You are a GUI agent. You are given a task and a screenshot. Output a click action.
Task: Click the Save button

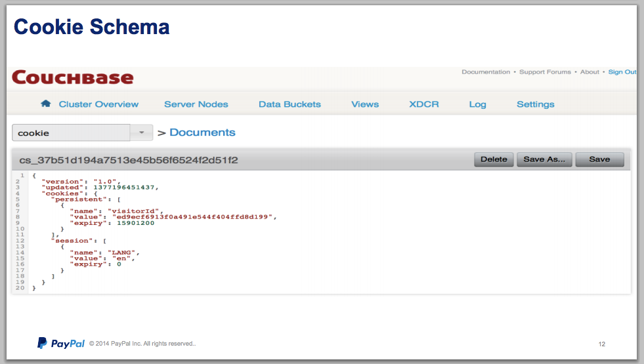(x=599, y=159)
